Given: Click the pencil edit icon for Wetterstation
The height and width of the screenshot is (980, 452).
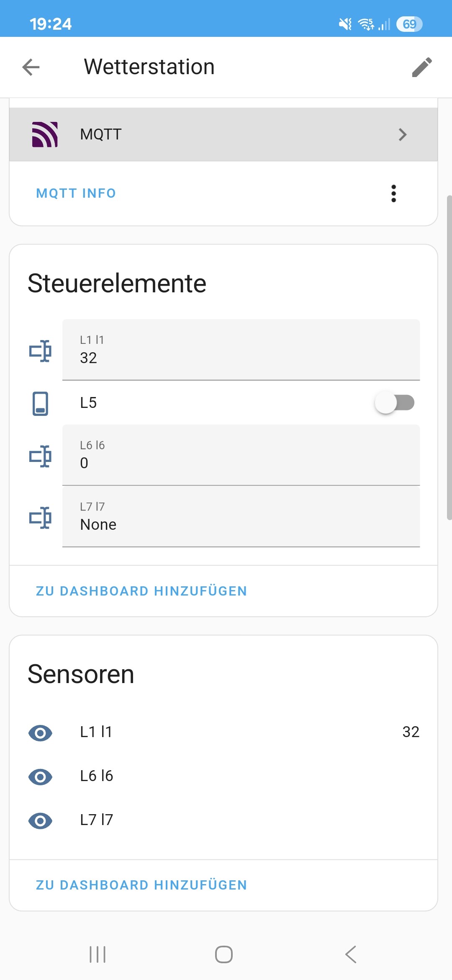Looking at the screenshot, I should (422, 67).
